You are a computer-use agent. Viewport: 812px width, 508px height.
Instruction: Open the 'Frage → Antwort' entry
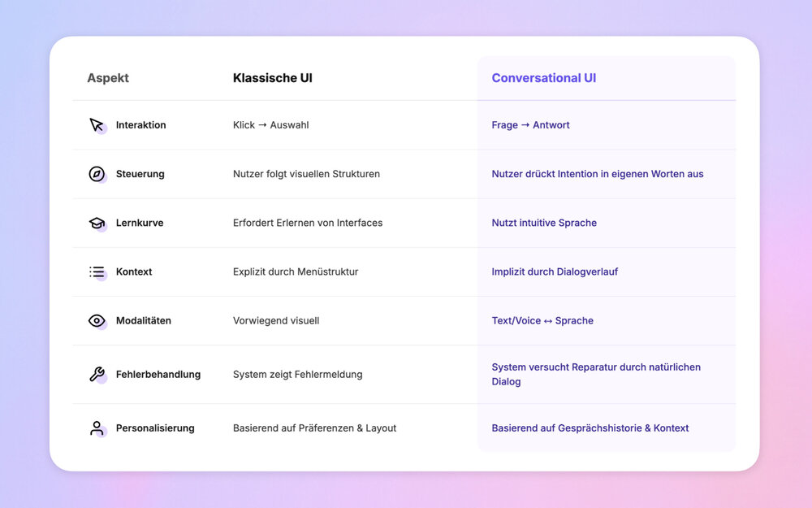(x=530, y=125)
